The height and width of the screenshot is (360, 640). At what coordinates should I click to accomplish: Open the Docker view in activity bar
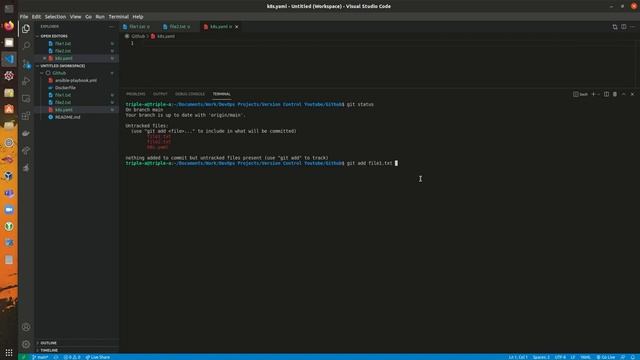point(26,133)
